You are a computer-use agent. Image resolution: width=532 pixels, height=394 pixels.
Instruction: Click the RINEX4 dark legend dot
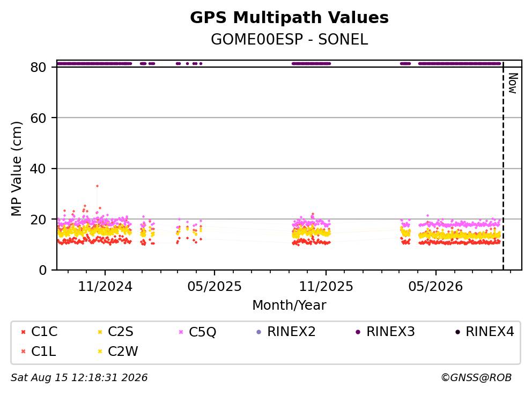pyautogui.click(x=457, y=332)
